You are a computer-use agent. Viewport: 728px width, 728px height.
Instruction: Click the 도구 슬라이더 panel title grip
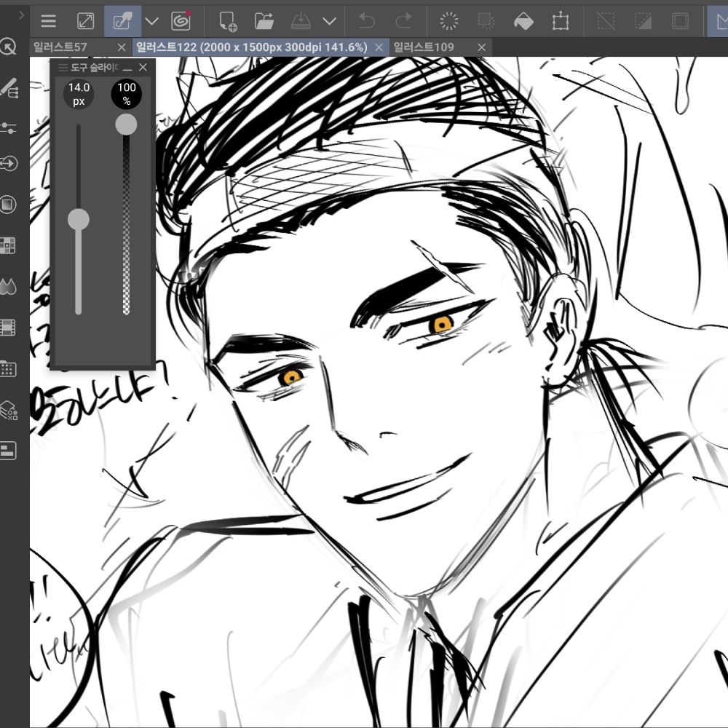(x=63, y=68)
